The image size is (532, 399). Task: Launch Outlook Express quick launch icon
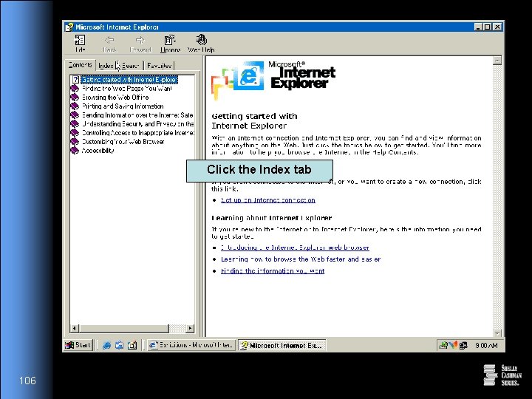(119, 345)
